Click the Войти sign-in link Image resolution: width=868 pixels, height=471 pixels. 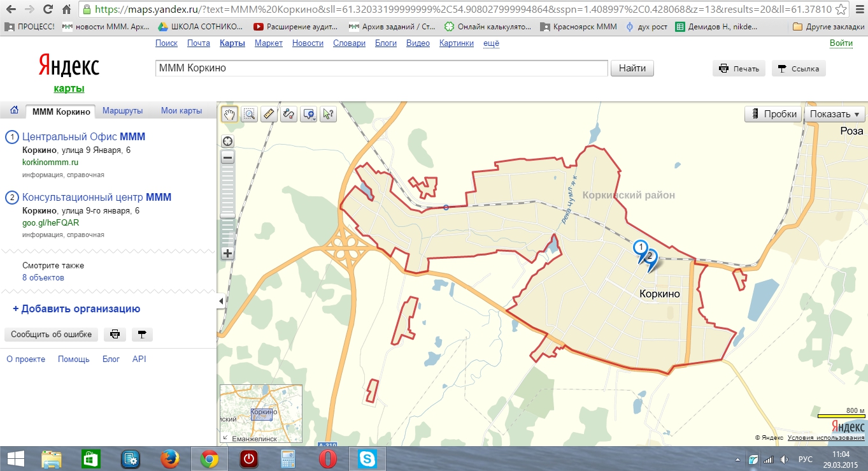tap(841, 43)
